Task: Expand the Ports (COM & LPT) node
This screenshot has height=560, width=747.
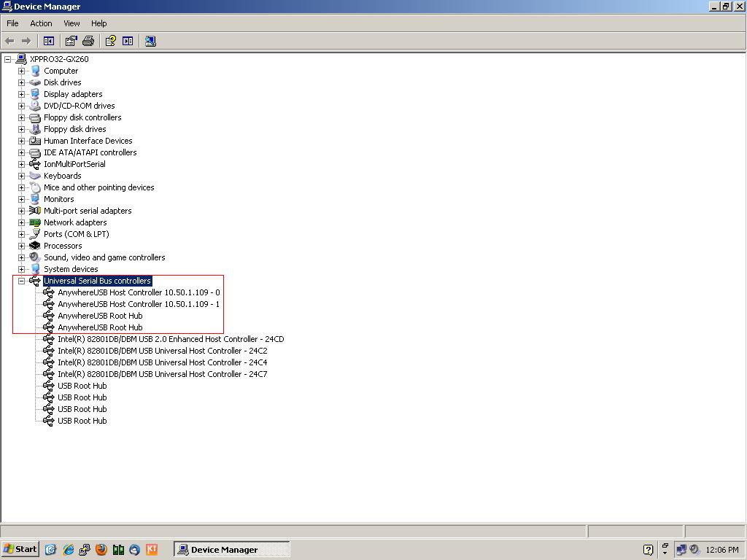Action: [21, 234]
